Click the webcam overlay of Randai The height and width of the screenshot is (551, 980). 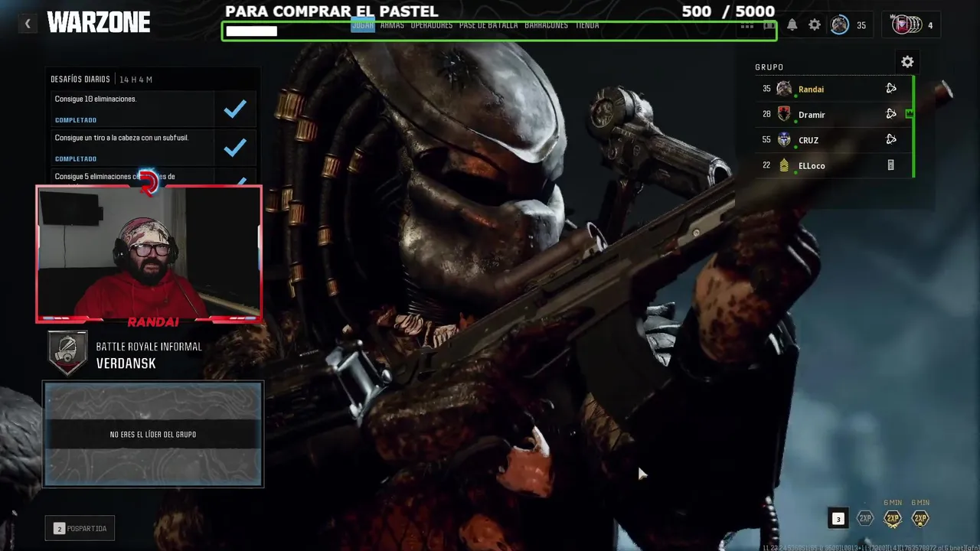click(149, 253)
